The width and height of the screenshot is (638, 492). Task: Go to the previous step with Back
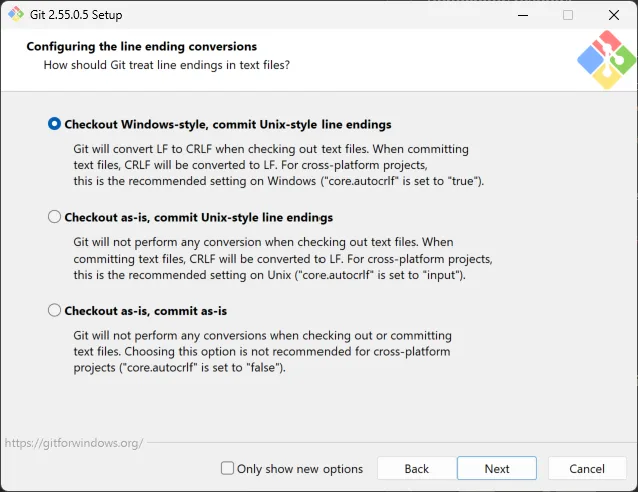point(417,468)
